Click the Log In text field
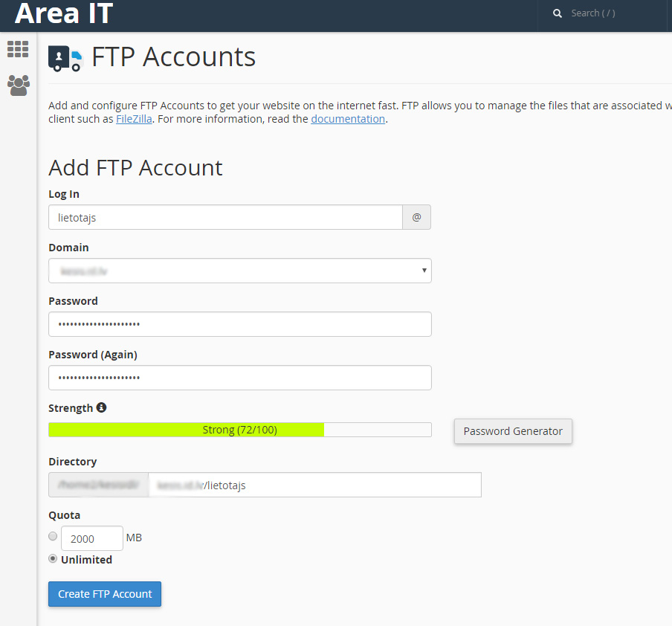The width and height of the screenshot is (672, 626). tap(223, 217)
